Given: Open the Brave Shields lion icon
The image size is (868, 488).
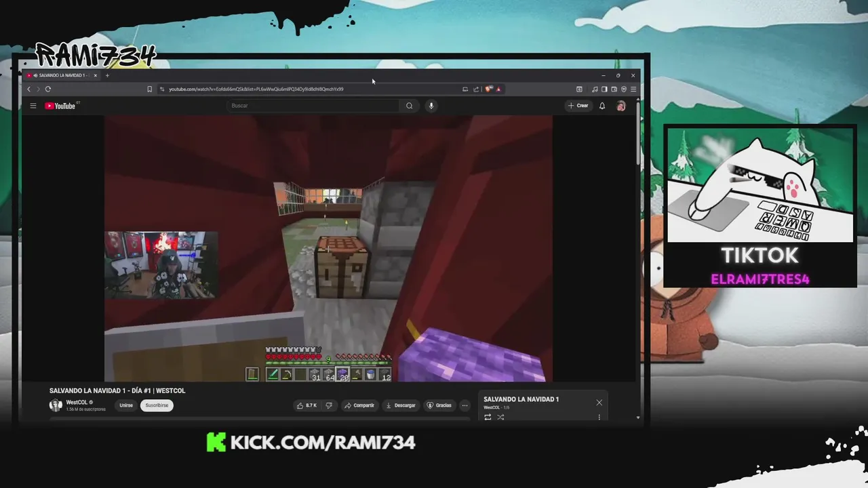Looking at the screenshot, I should (489, 89).
